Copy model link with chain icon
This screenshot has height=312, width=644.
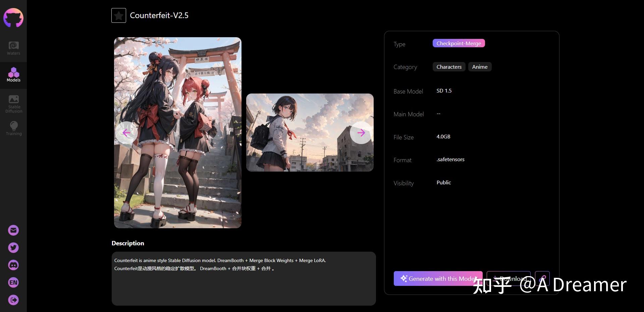click(542, 278)
